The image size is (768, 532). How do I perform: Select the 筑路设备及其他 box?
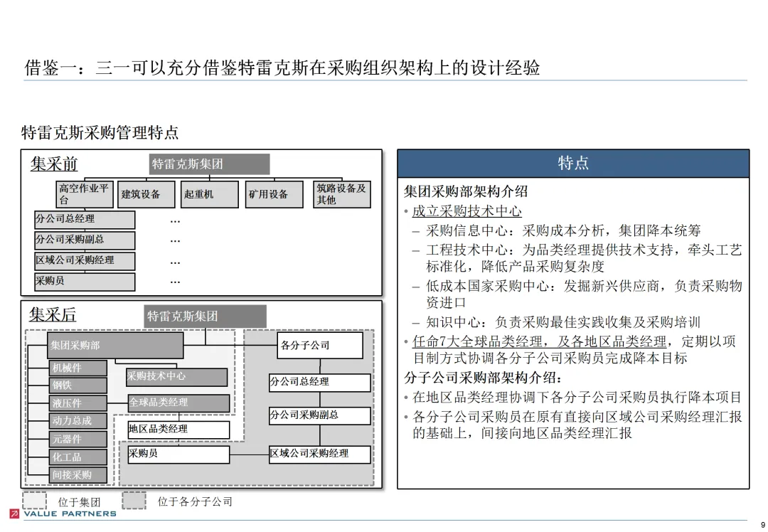coord(342,194)
